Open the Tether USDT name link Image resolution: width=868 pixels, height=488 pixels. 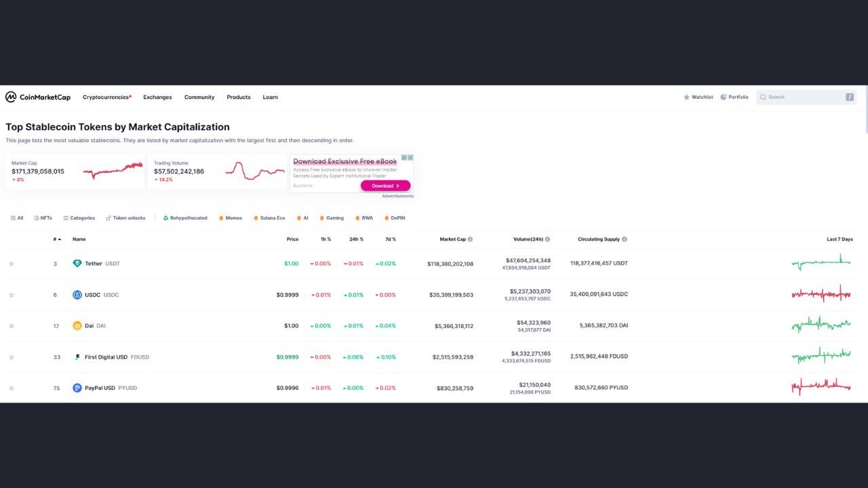pos(102,264)
